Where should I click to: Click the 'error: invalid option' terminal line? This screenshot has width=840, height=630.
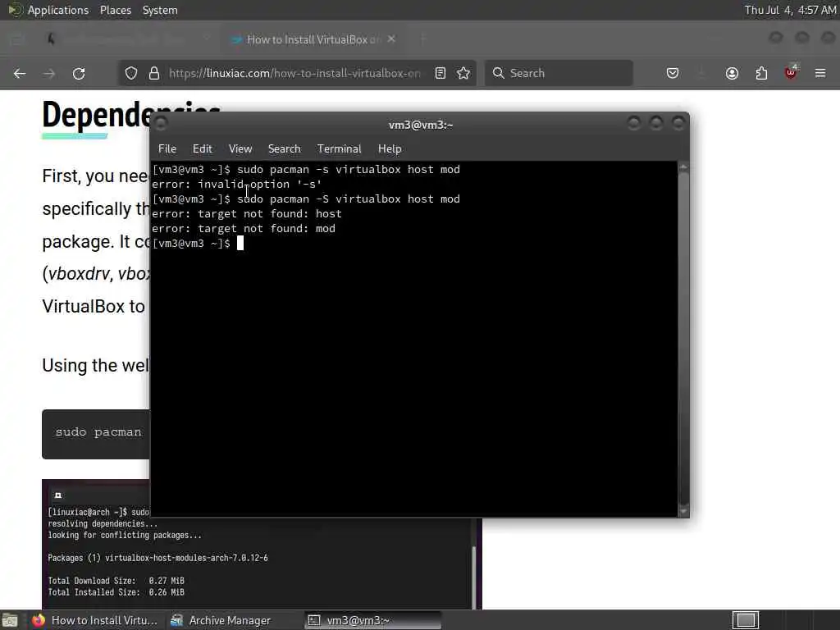pyautogui.click(x=236, y=185)
